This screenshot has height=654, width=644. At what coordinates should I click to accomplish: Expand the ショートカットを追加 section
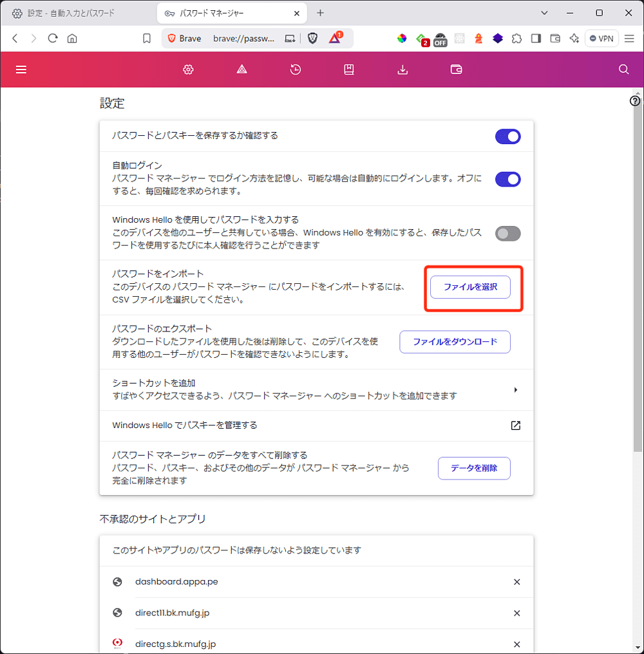coord(515,389)
